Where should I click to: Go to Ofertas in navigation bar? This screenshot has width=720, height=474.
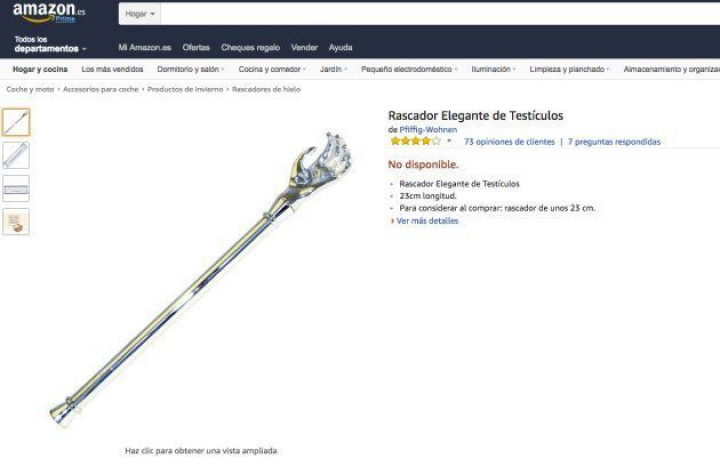click(196, 47)
